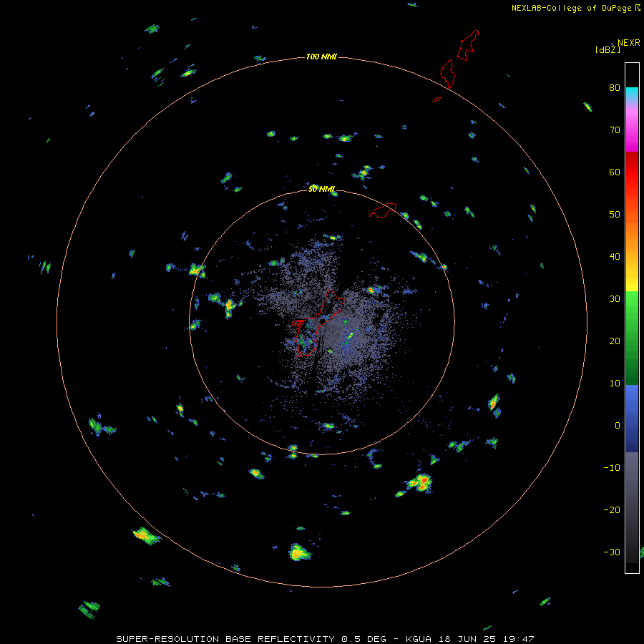This screenshot has width=644, height=644.
Task: Click the topmost red island outline beyond the 100 NMI ring
Action: 468,45
